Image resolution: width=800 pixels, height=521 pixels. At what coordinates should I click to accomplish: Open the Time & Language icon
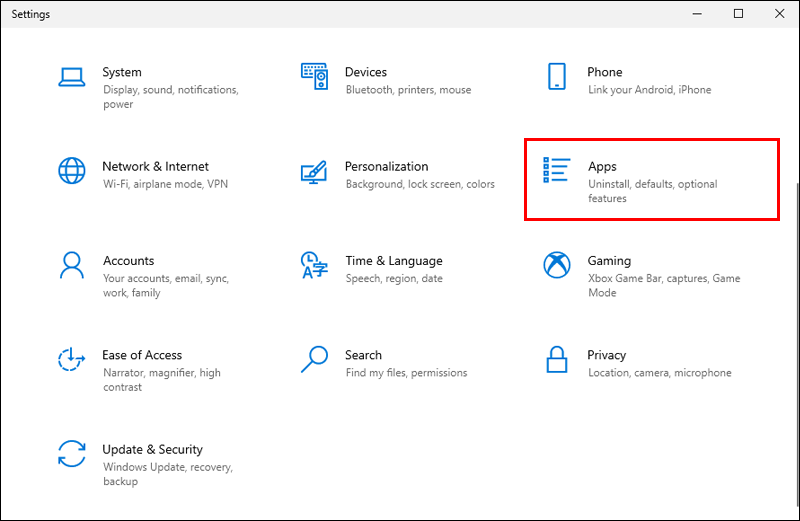click(314, 265)
